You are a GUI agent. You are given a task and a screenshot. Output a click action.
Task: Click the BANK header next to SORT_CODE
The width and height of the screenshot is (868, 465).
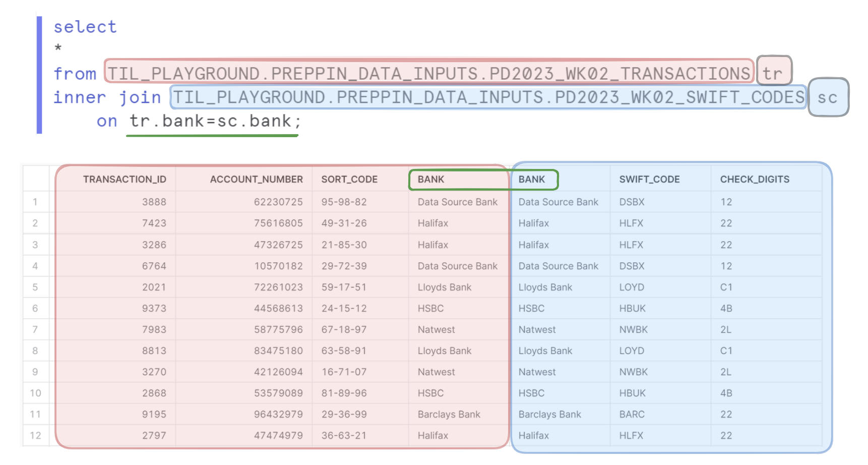pos(431,180)
